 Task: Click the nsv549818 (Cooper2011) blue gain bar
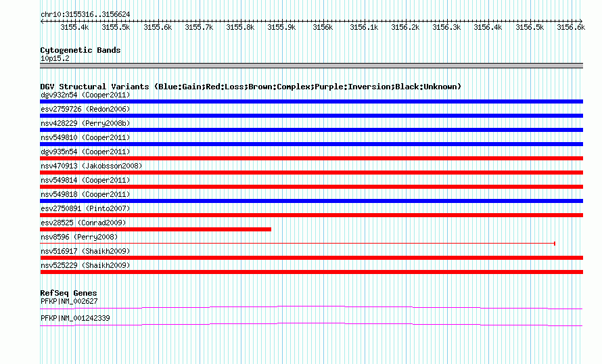(x=311, y=201)
